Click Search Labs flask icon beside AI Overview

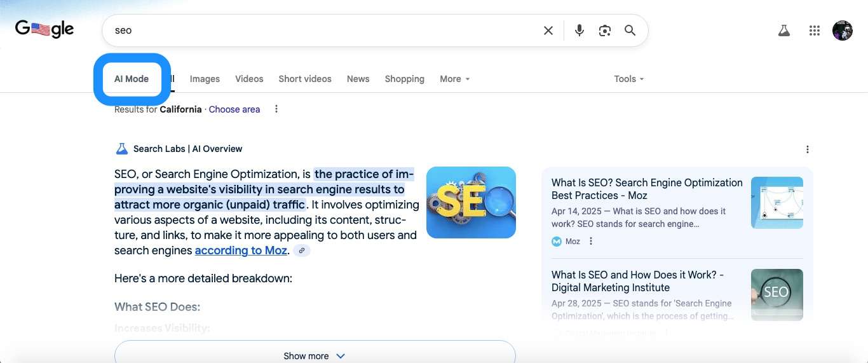pyautogui.click(x=121, y=149)
